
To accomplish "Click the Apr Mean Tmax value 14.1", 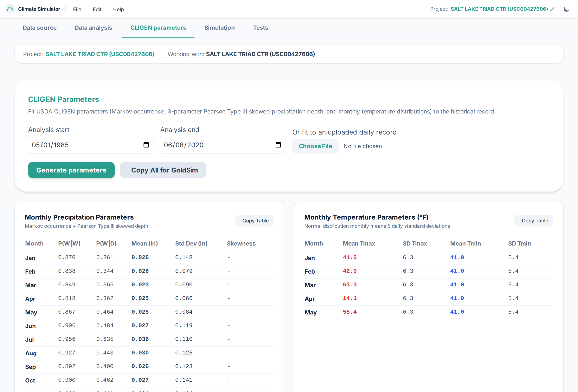I will pos(350,298).
